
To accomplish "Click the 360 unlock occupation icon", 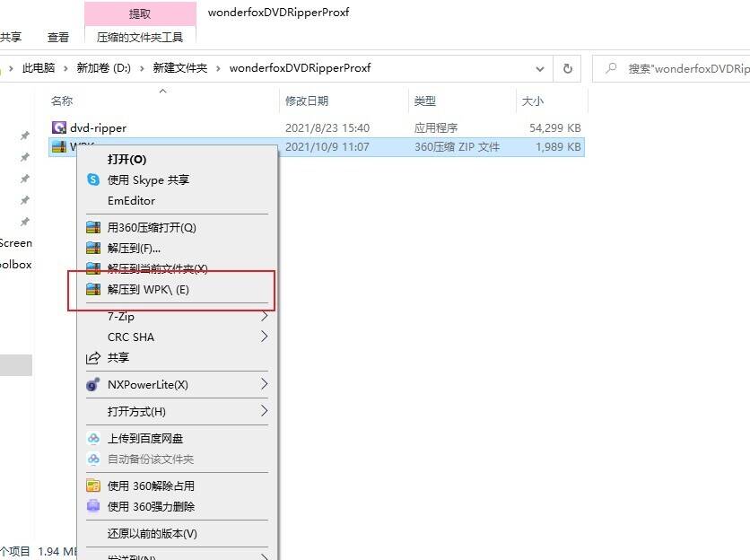I will tap(93, 486).
